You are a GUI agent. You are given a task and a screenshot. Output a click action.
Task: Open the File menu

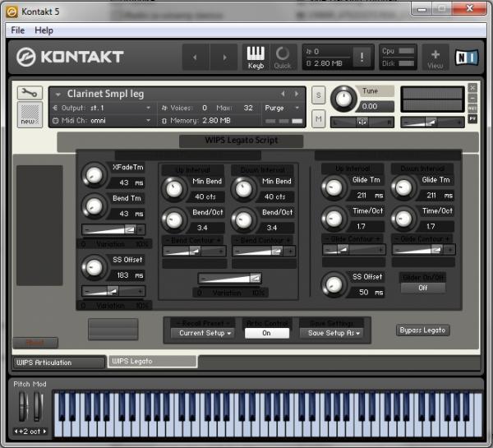(x=17, y=30)
